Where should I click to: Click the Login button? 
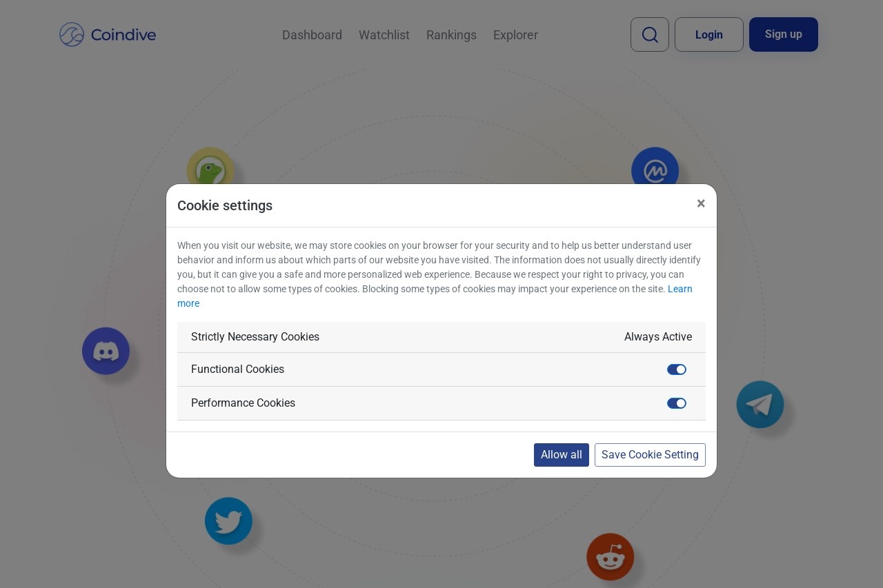pyautogui.click(x=709, y=34)
